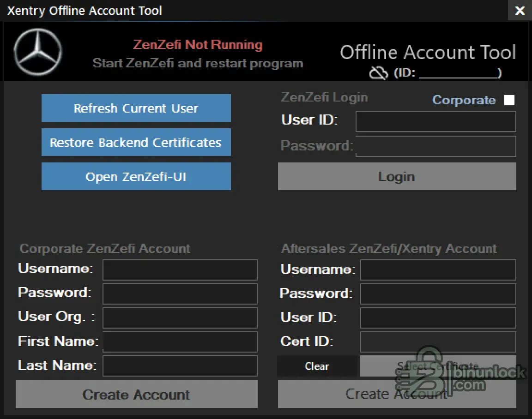Click Create Account under Corporate ZenZefi Account

click(136, 395)
